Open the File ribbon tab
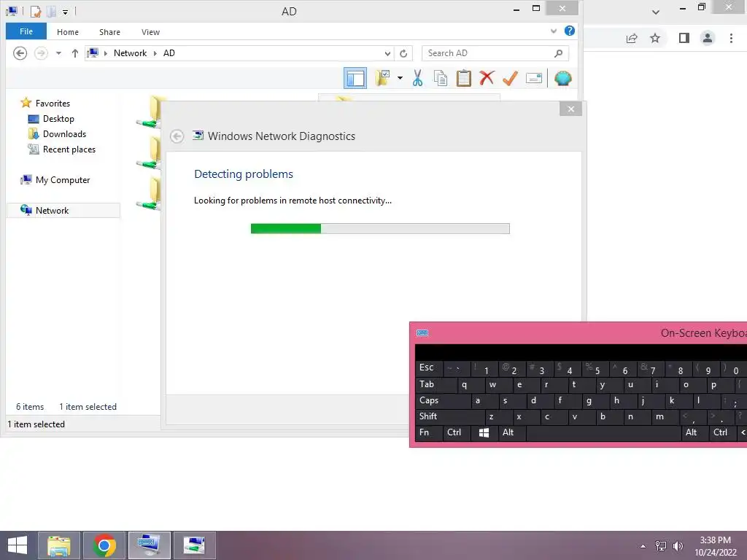 pyautogui.click(x=26, y=31)
